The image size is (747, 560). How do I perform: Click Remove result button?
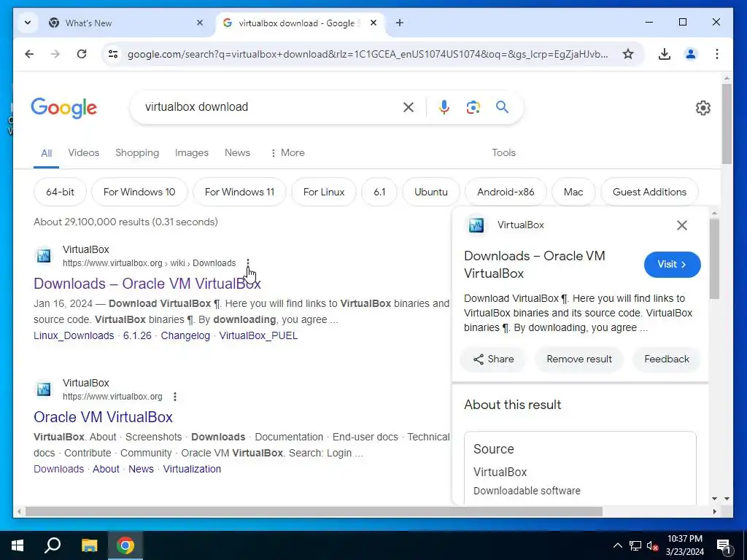578,359
